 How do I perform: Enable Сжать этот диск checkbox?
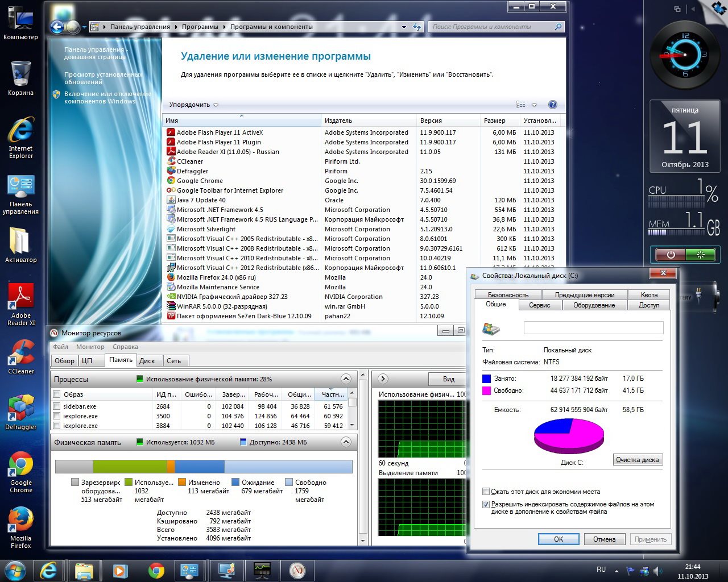pos(486,492)
